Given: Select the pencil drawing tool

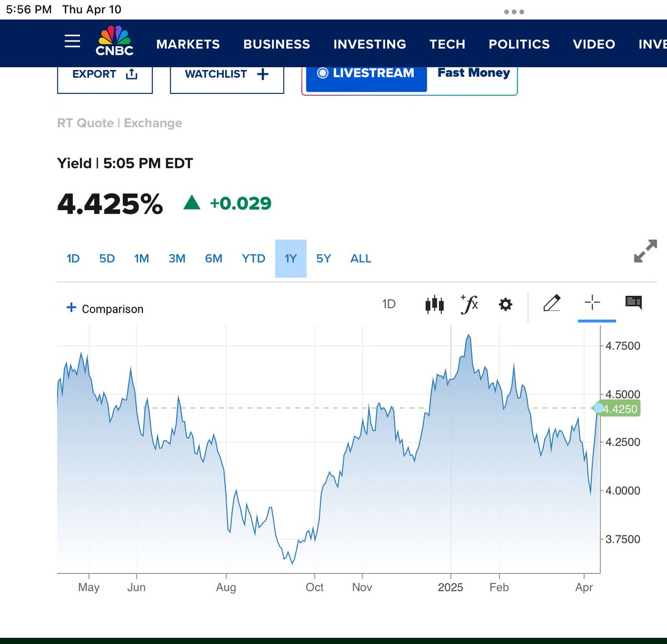Looking at the screenshot, I should tap(551, 303).
